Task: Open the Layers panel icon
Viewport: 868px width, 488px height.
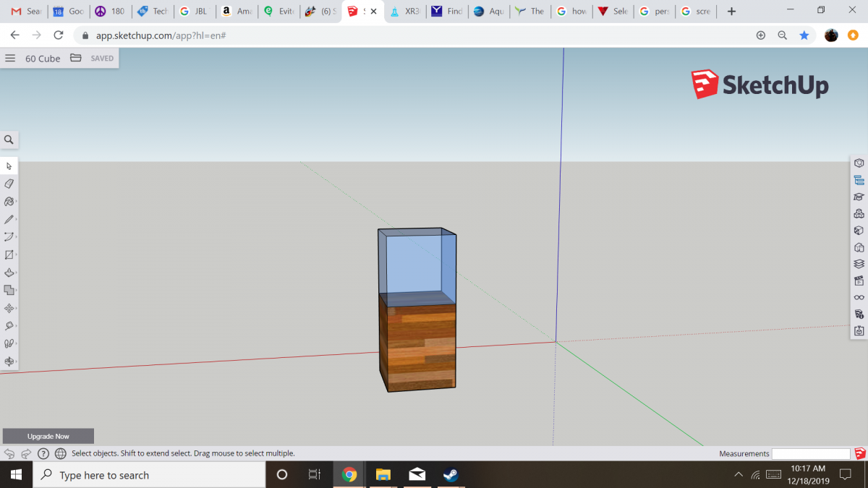Action: (x=859, y=264)
